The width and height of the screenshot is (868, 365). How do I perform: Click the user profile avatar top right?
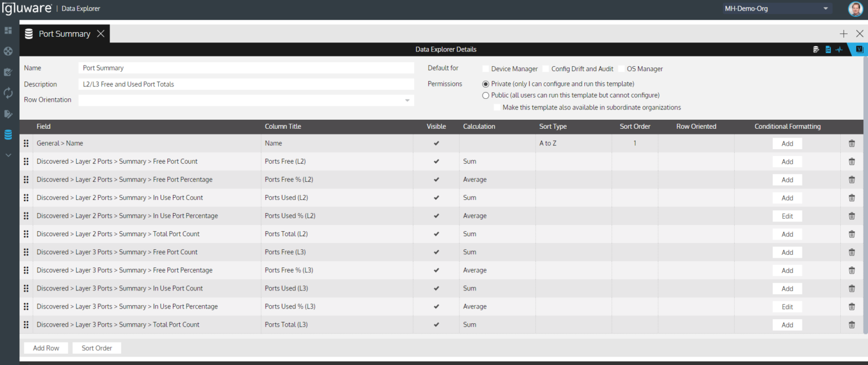coord(855,8)
